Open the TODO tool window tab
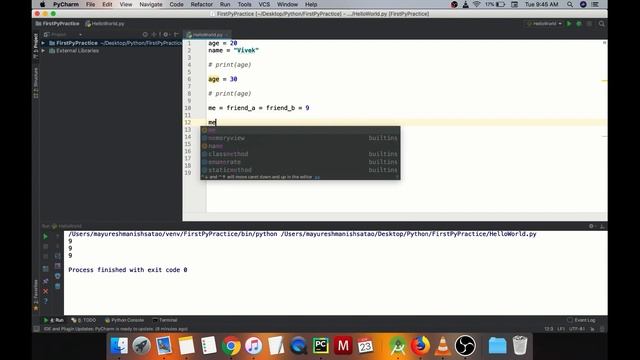The image size is (640, 360). tap(84, 320)
